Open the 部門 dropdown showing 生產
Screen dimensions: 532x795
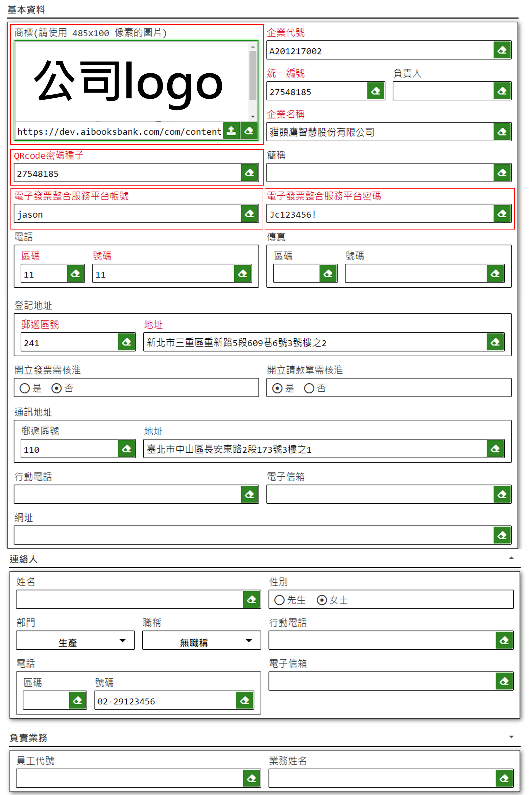coord(75,640)
